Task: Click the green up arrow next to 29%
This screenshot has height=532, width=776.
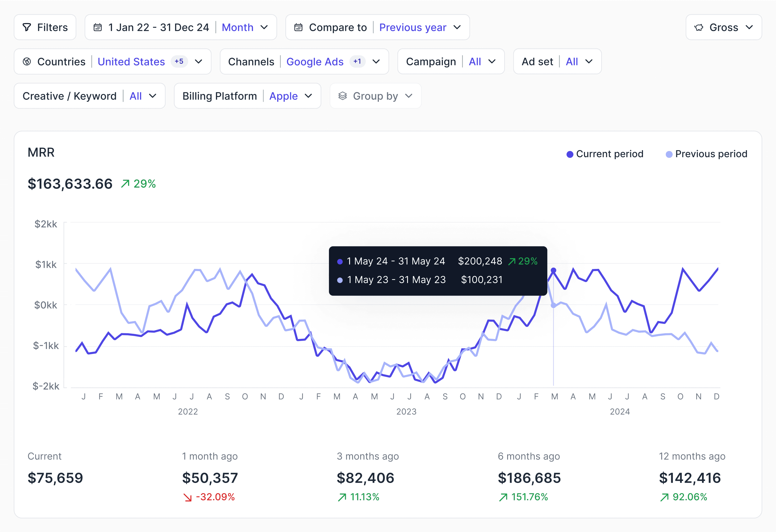Action: (125, 184)
